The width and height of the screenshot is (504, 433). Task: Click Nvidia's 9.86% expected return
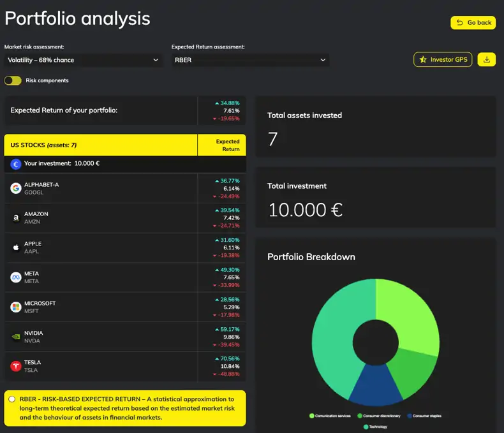coord(232,337)
